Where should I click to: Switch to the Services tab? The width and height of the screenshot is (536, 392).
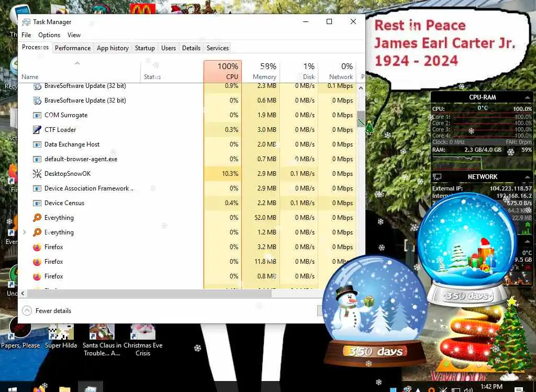click(218, 48)
